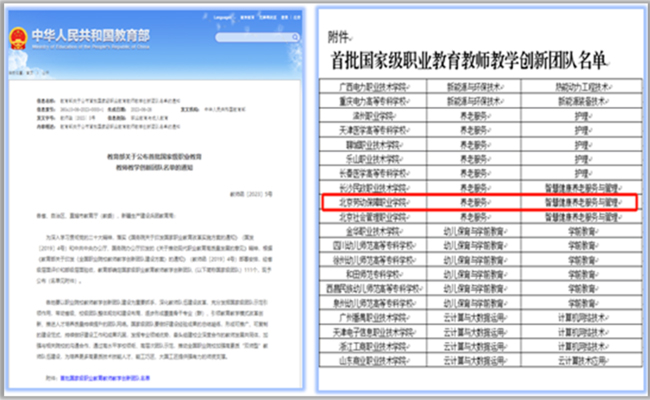The height and width of the screenshot is (400, 650).
Task: Click the national emblem logo in the header
Action: 18,38
